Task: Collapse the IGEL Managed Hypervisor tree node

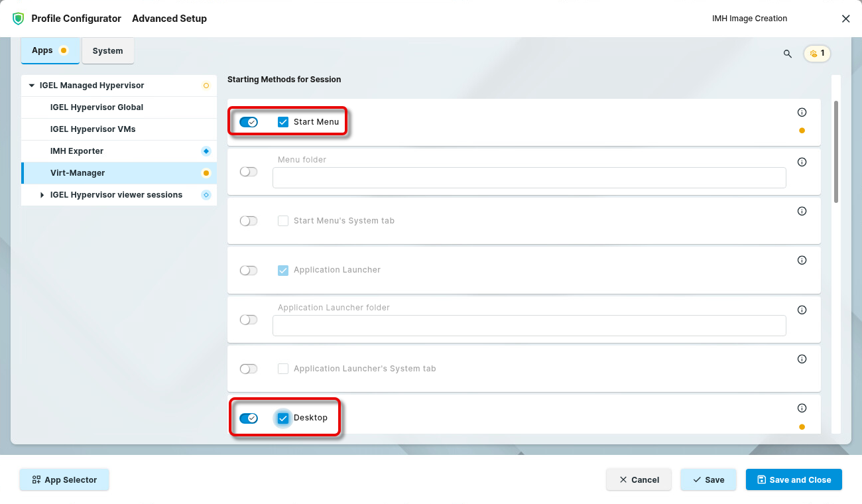Action: [31, 86]
